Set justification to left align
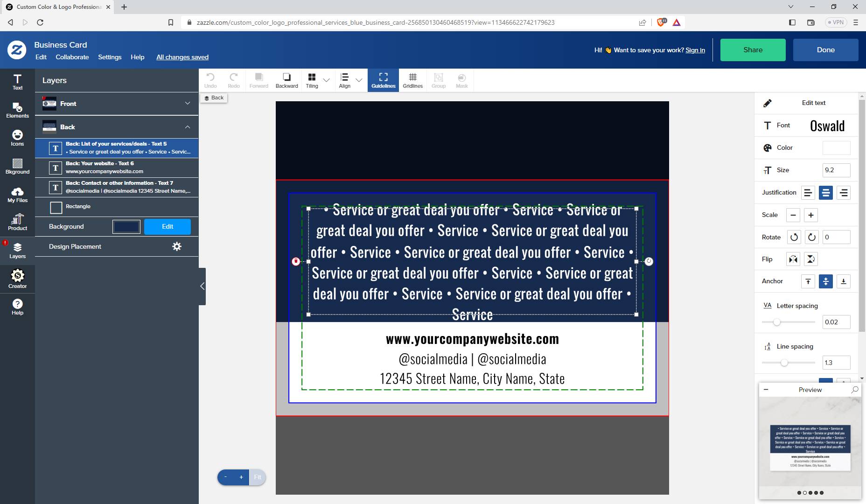Viewport: 866px width, 504px height. (x=808, y=193)
